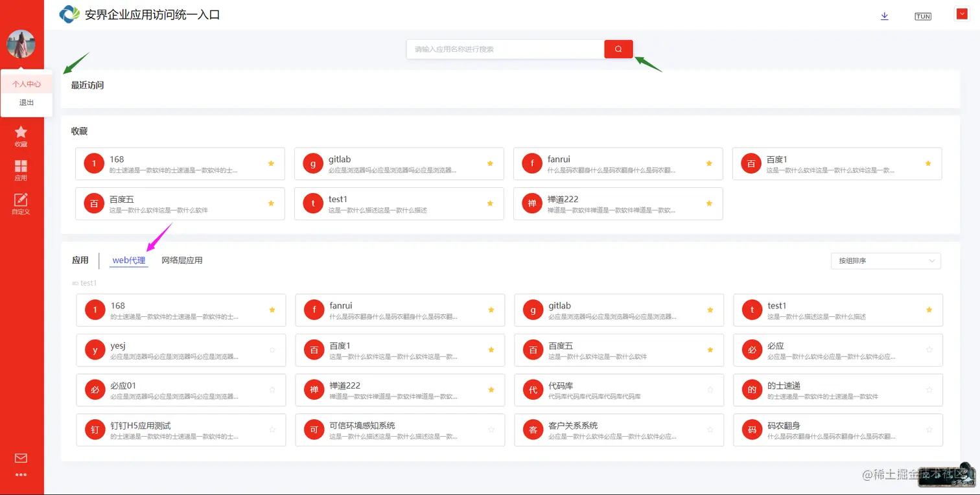980x495 pixels.
Task: Switch to web代理 tab
Action: pos(129,260)
